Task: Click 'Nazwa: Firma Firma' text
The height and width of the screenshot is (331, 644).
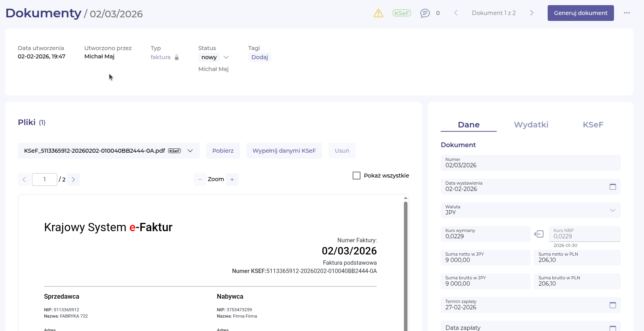Action: [237, 316]
